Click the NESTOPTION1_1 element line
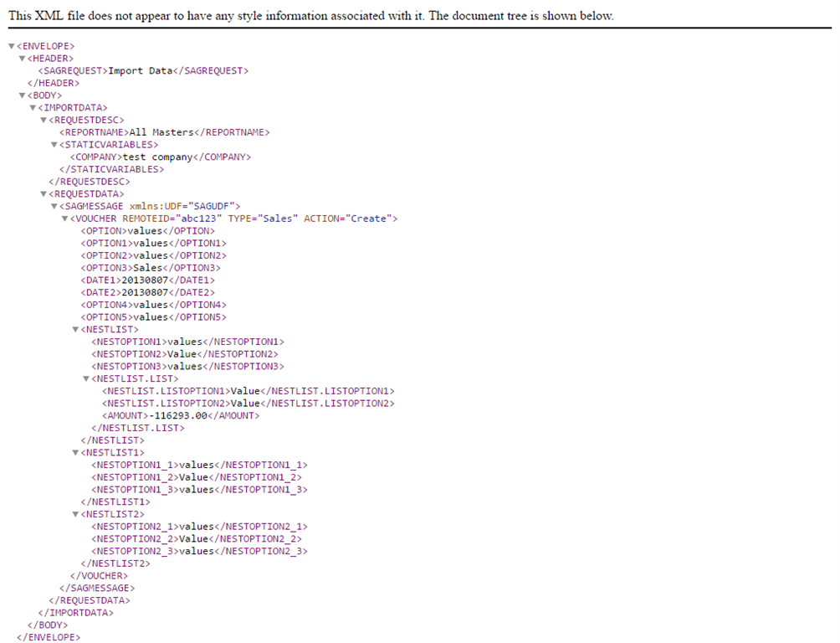Viewport: 840px width, 643px height. tap(200, 466)
